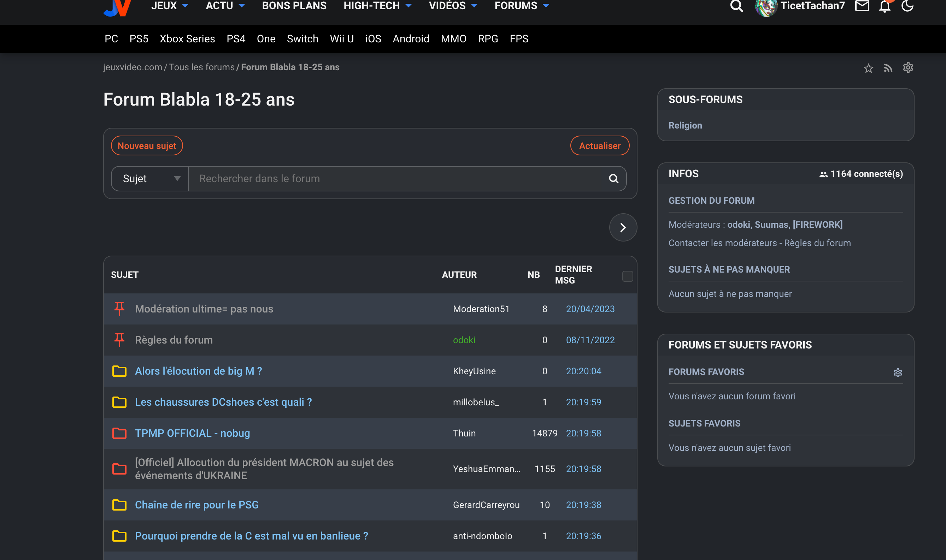946x560 pixels.
Task: Open the forum RSS feed icon
Action: 888,68
